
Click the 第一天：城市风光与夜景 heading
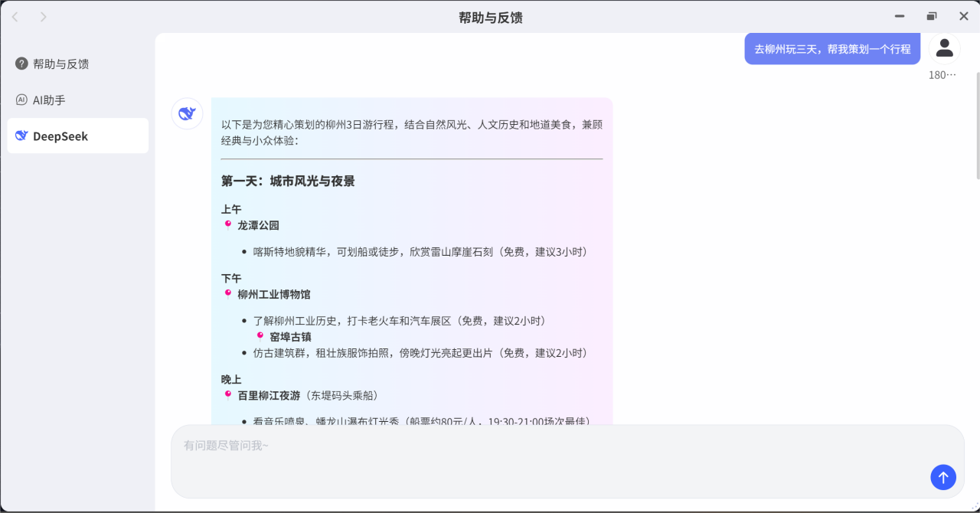click(x=288, y=181)
